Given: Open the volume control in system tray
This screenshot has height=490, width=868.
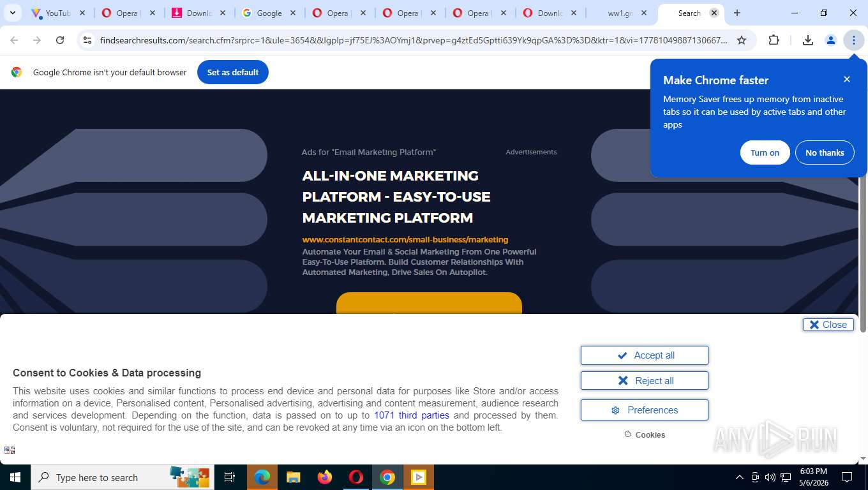Looking at the screenshot, I should 770,477.
